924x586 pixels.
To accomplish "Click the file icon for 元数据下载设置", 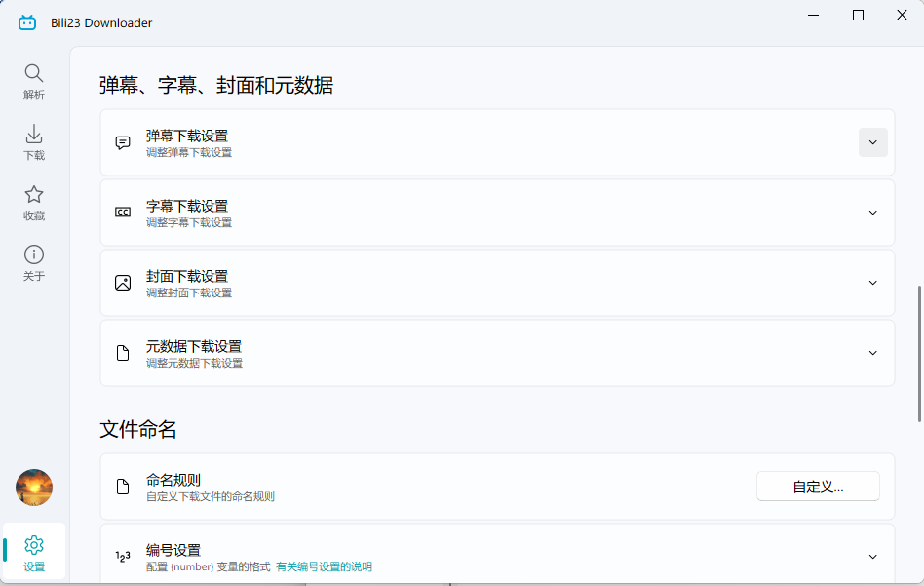I will (x=123, y=353).
